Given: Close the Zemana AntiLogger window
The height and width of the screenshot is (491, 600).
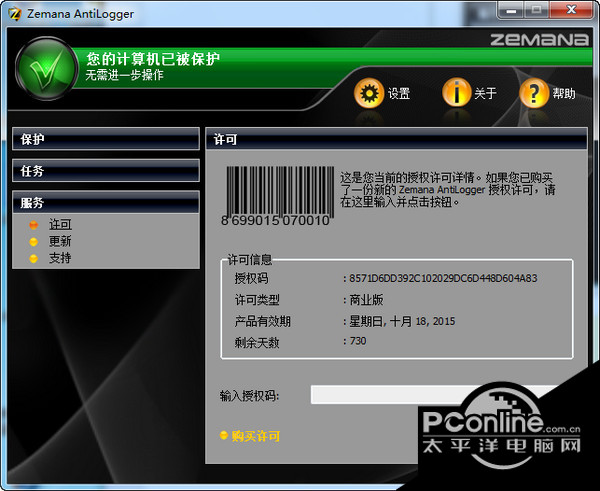Looking at the screenshot, I should (571, 10).
